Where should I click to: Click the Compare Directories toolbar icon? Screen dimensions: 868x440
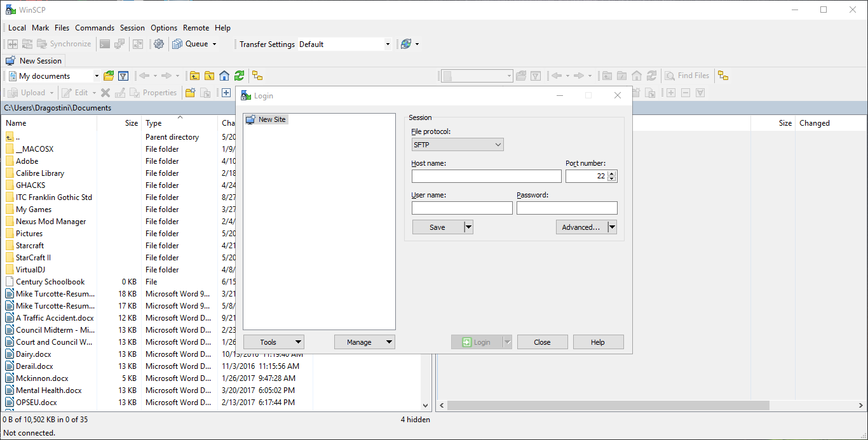point(13,44)
